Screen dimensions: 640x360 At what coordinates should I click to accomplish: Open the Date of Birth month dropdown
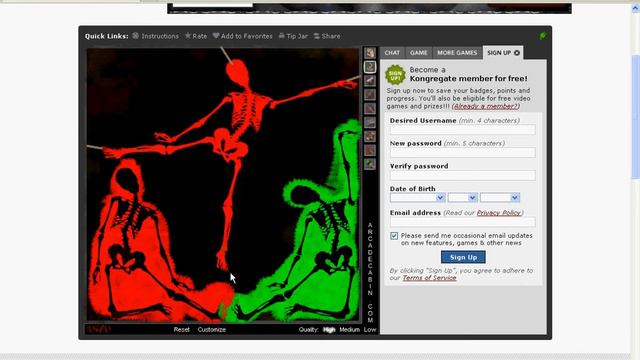pos(418,198)
